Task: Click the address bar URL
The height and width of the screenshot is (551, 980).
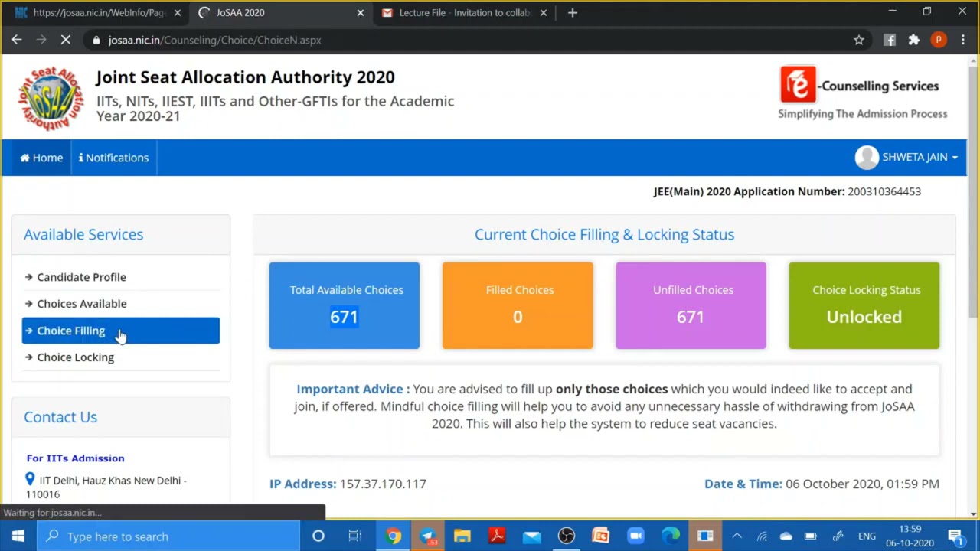Action: [x=214, y=40]
